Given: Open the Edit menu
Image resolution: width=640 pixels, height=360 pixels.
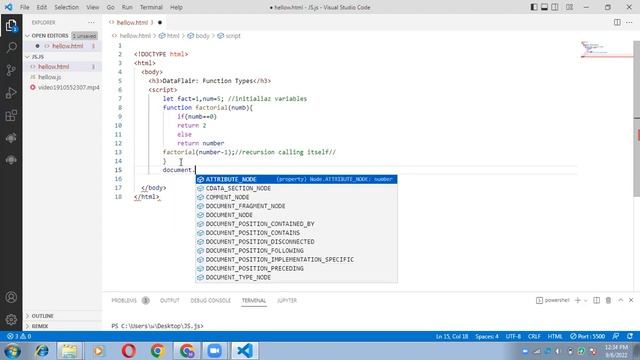Looking at the screenshot, I should tap(42, 7).
